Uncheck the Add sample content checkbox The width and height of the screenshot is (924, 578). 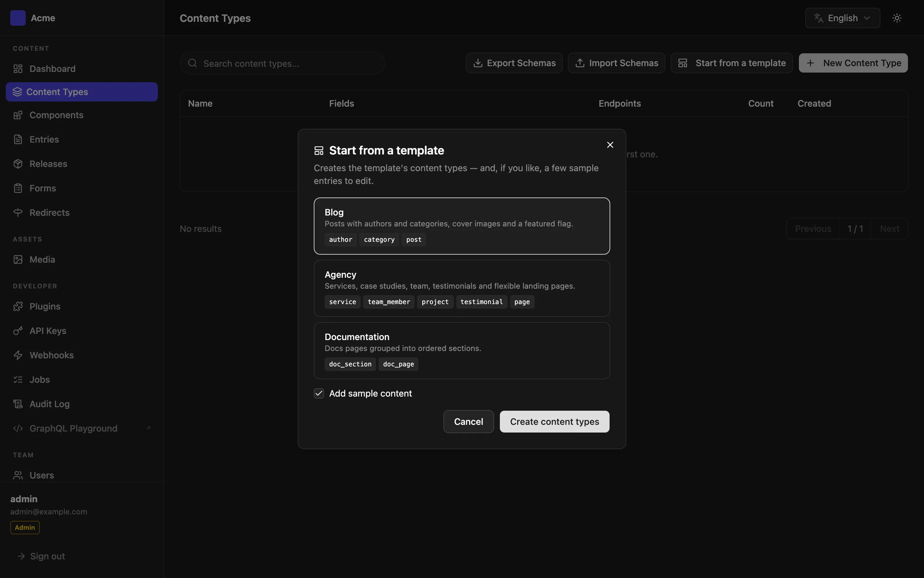319,393
